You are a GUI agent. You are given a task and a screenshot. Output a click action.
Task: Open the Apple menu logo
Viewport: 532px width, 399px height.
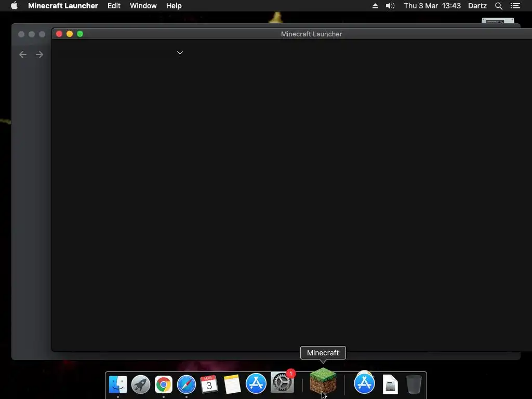coord(14,6)
